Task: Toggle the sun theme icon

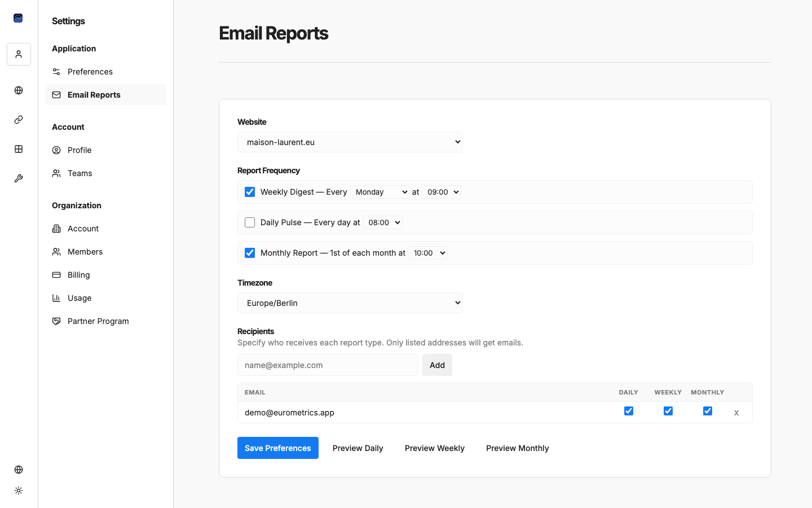Action: pyautogui.click(x=19, y=491)
